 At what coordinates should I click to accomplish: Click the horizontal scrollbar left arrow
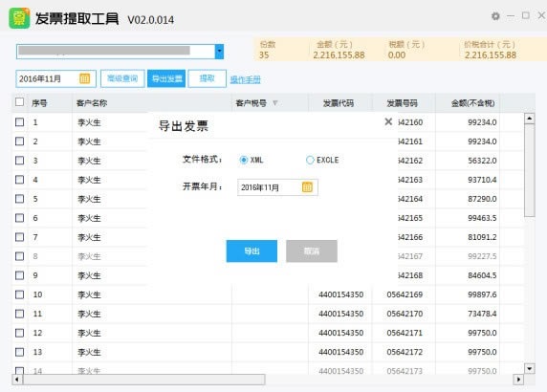(17, 380)
